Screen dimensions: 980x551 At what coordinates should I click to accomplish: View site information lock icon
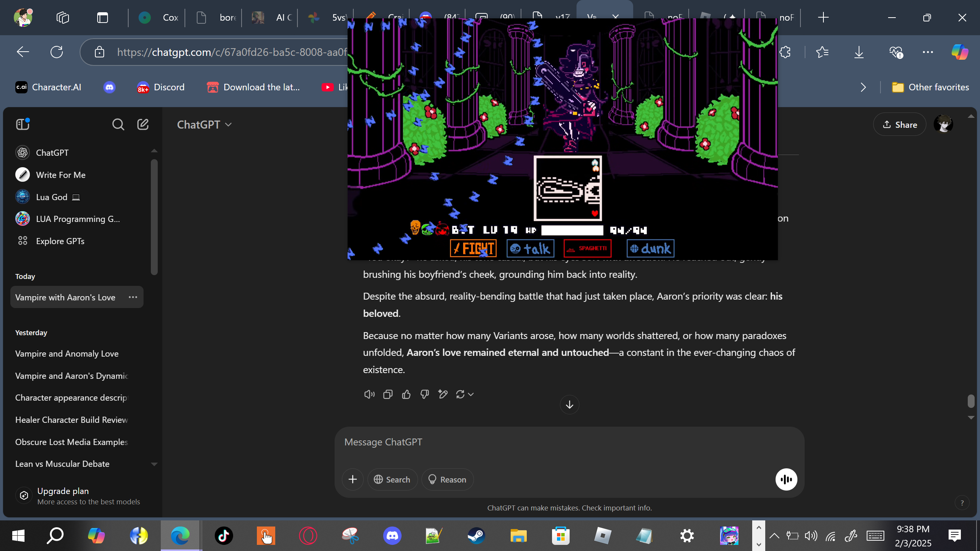point(100,52)
